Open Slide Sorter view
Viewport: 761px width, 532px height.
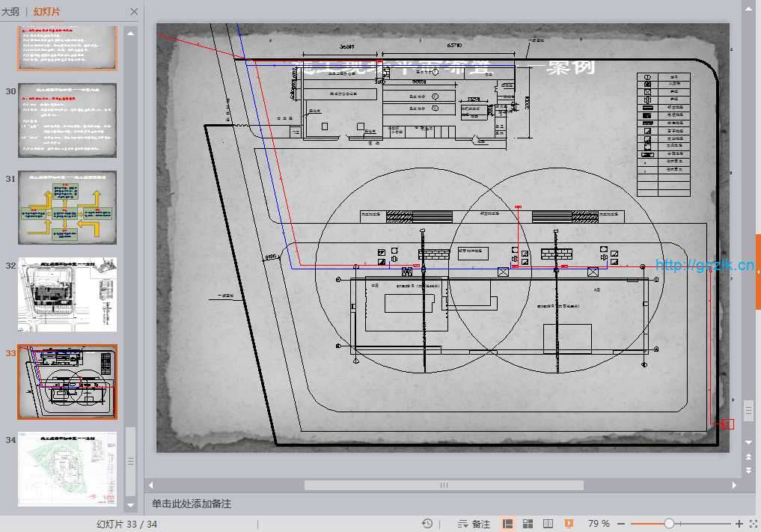[528, 524]
